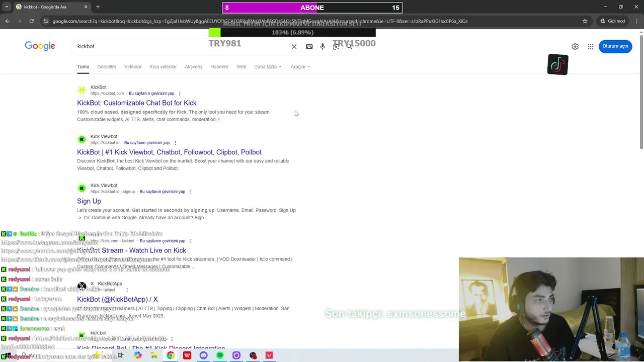
Task: Open KickBot #1 Kick Viewbot result link
Action: click(x=169, y=152)
